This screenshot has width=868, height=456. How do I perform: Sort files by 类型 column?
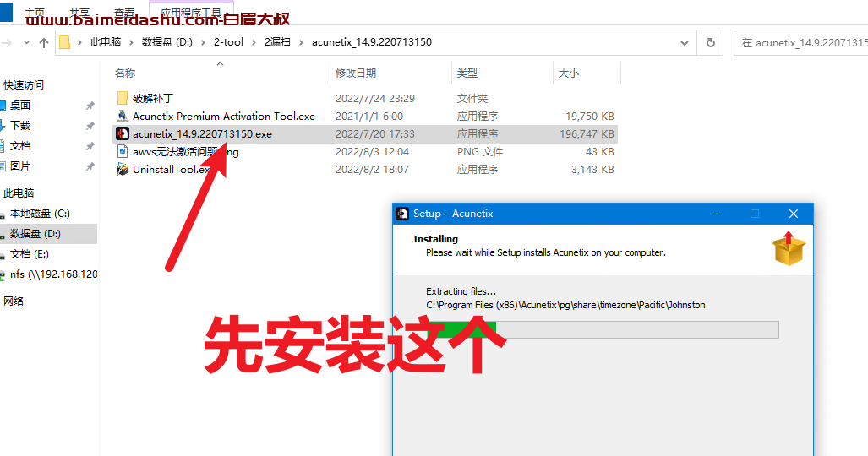pos(467,73)
